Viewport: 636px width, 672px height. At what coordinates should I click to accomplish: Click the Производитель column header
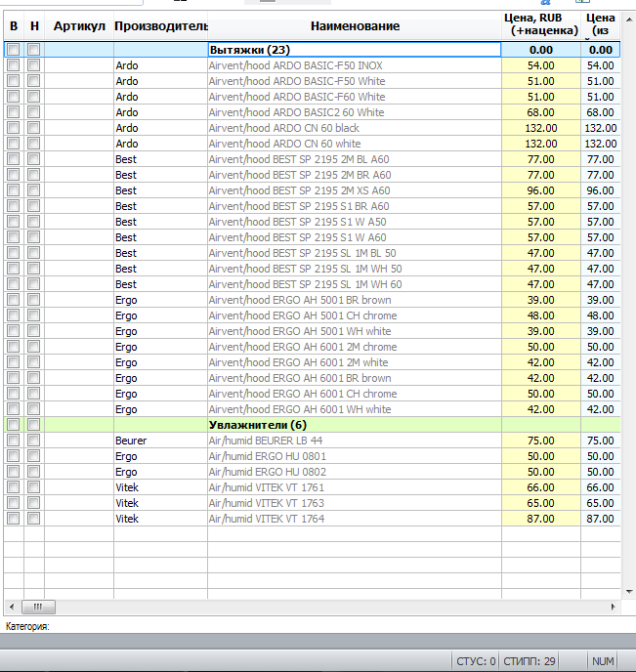[161, 26]
